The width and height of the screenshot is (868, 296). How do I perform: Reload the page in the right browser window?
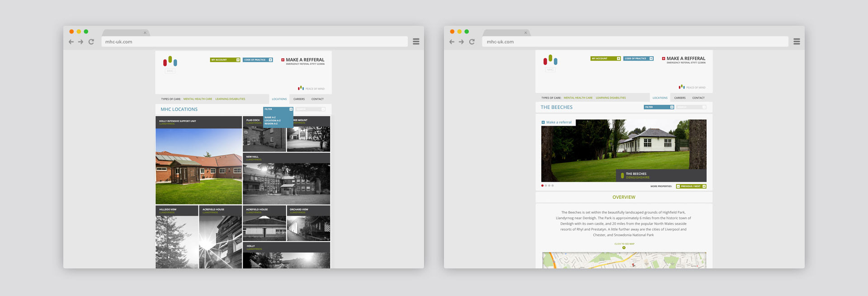[x=472, y=42]
